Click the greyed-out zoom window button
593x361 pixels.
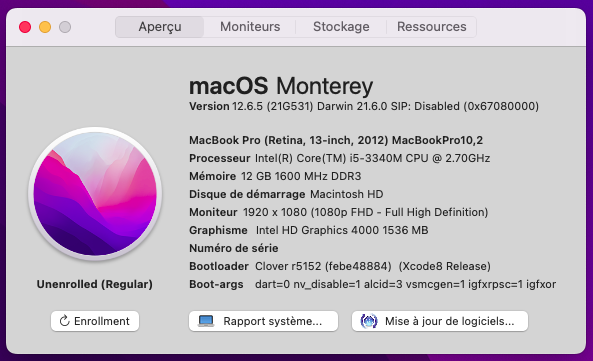coord(65,27)
